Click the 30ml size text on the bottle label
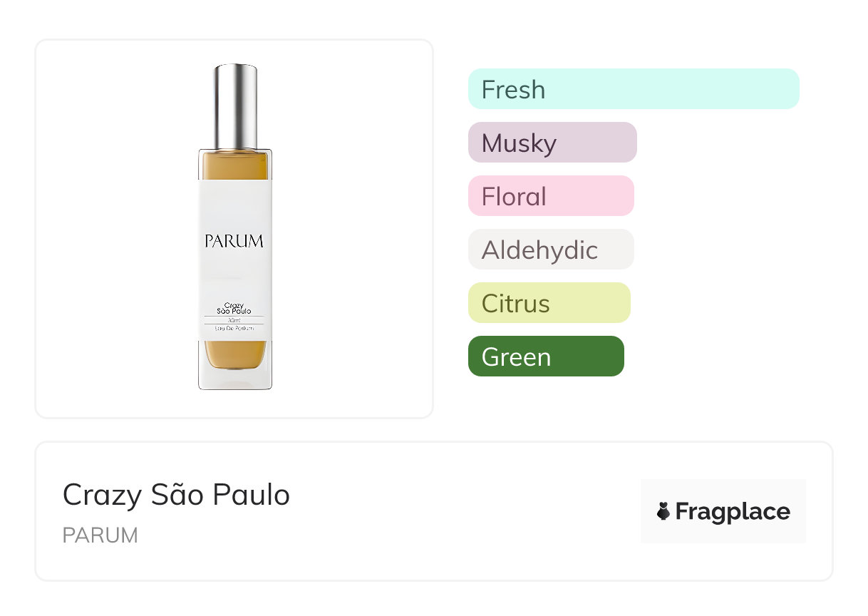Image resolution: width=868 pixels, height=616 pixels. click(234, 320)
